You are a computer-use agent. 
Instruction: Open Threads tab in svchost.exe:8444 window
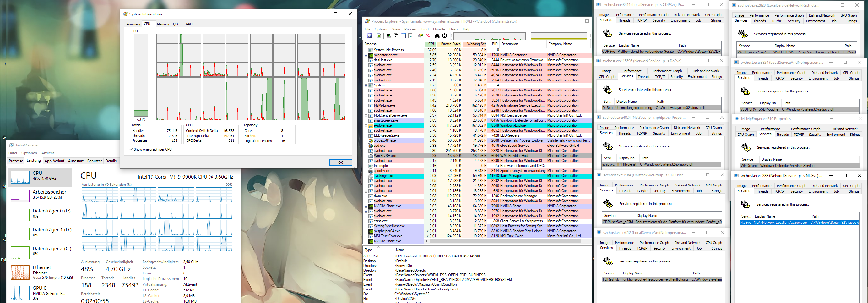pyautogui.click(x=624, y=20)
